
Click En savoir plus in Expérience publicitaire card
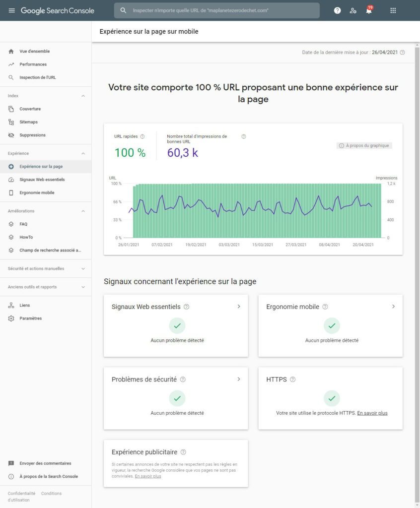(148, 476)
